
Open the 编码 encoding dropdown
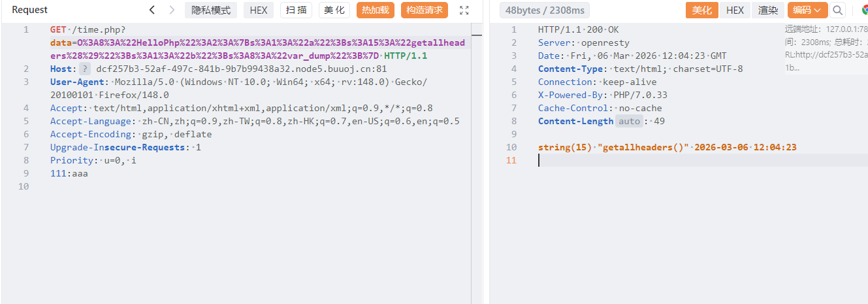click(807, 10)
